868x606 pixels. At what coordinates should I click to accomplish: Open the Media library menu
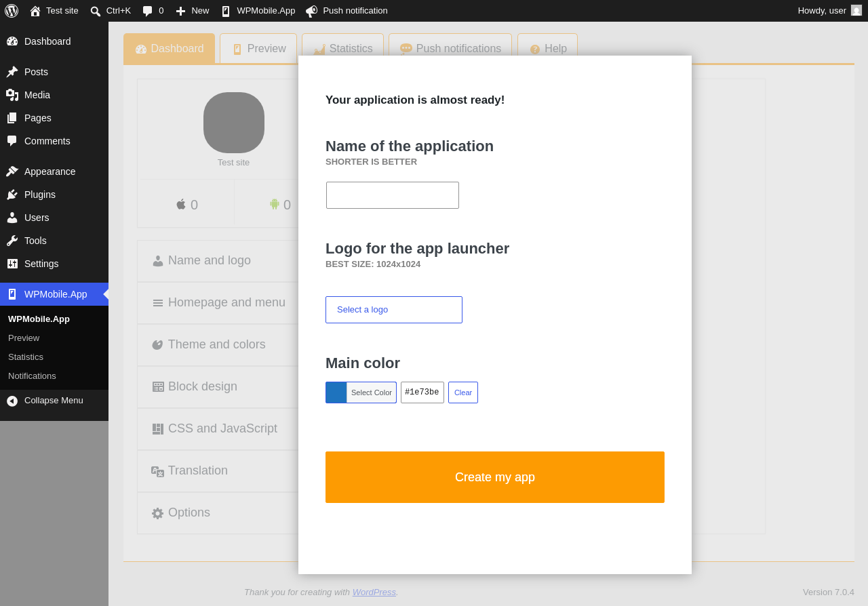click(x=54, y=95)
